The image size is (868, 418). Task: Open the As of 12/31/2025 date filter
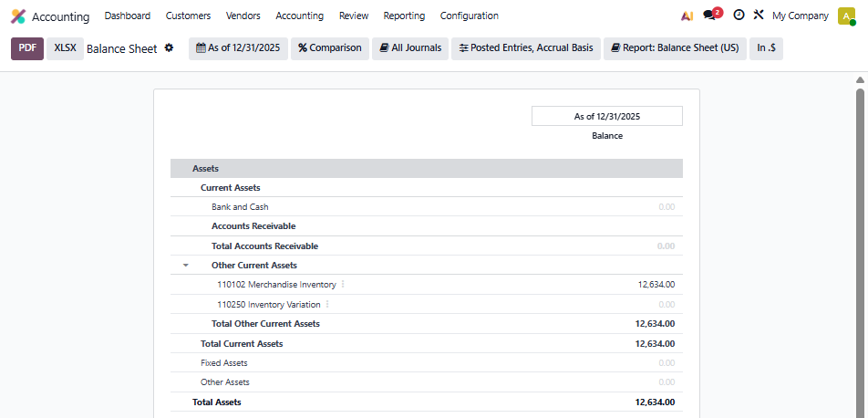pos(237,48)
